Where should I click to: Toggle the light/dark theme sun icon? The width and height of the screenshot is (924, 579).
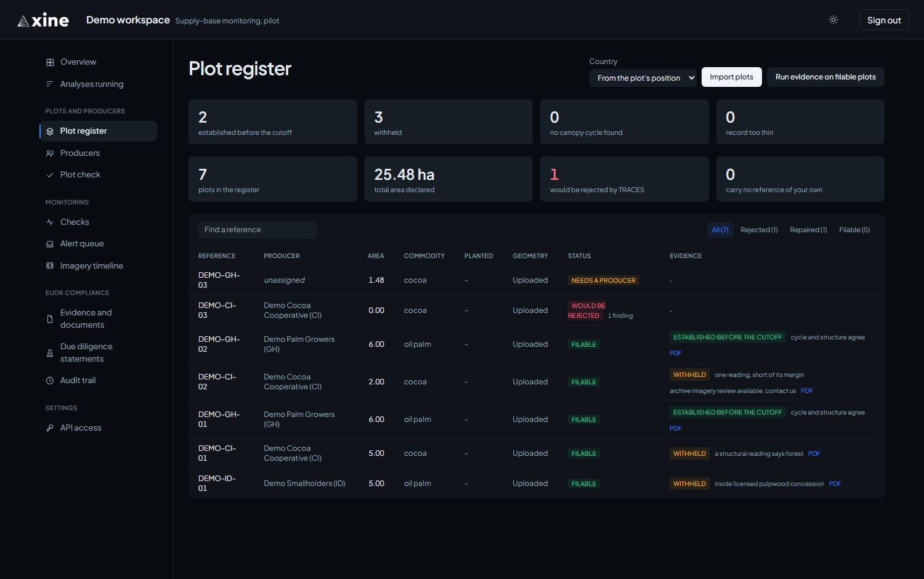(833, 20)
